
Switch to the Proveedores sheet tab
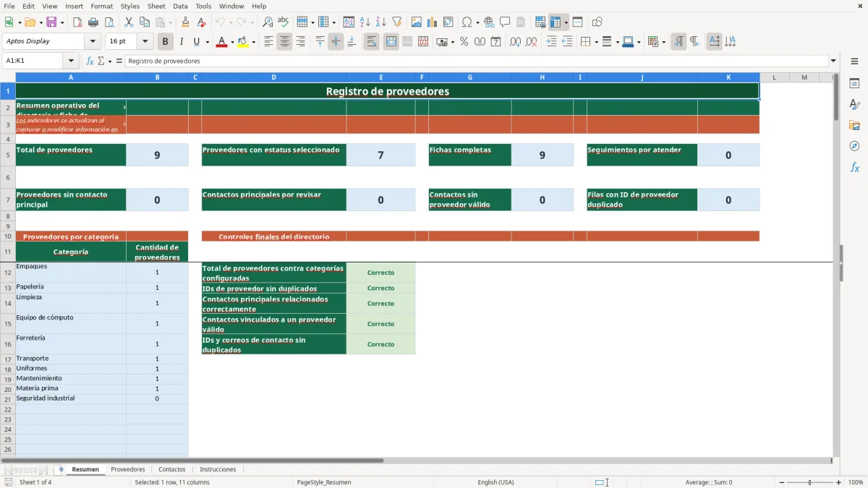coord(128,469)
